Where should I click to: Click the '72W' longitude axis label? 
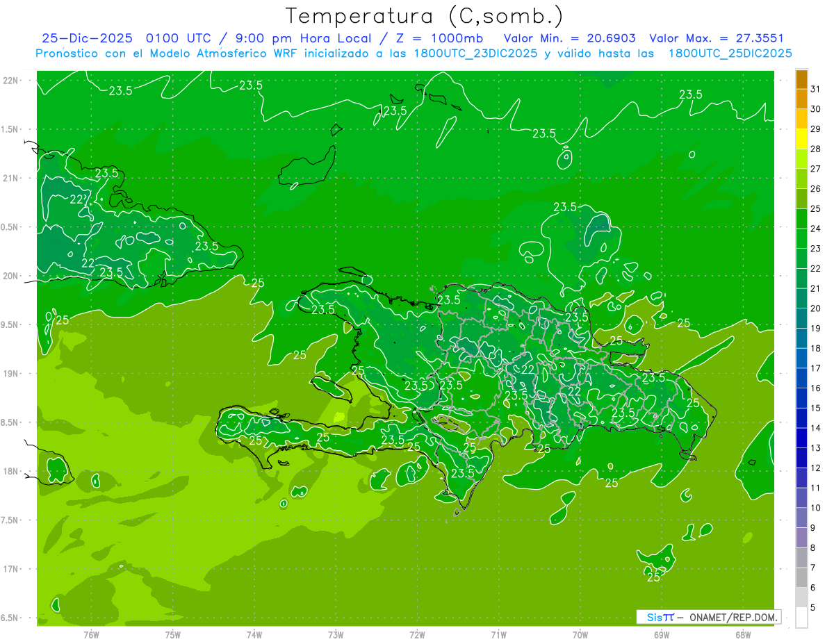coord(418,635)
